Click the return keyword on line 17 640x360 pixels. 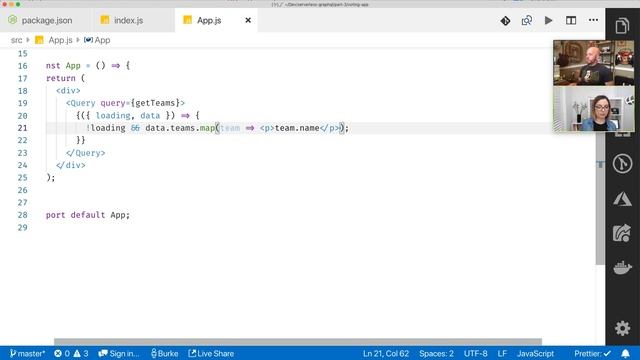click(61, 78)
